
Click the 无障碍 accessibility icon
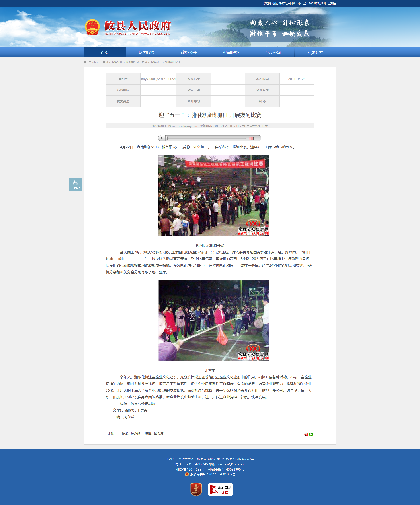click(75, 184)
